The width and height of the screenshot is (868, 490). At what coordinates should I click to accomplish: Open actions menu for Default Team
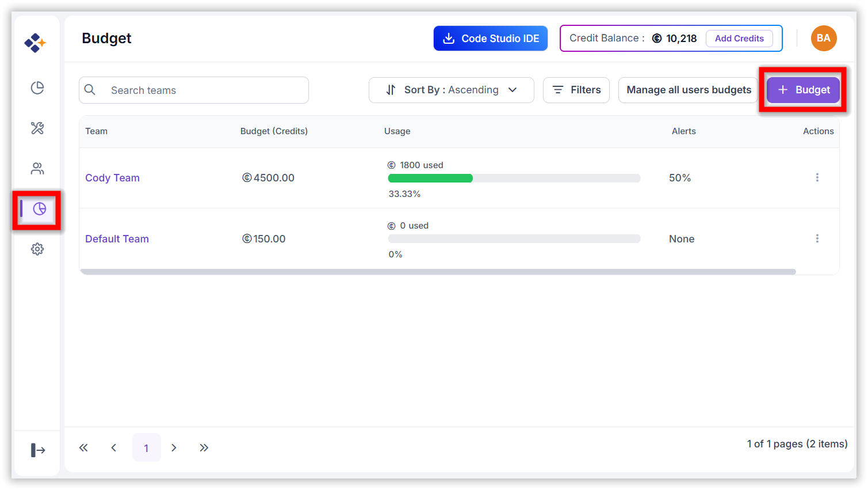click(817, 238)
